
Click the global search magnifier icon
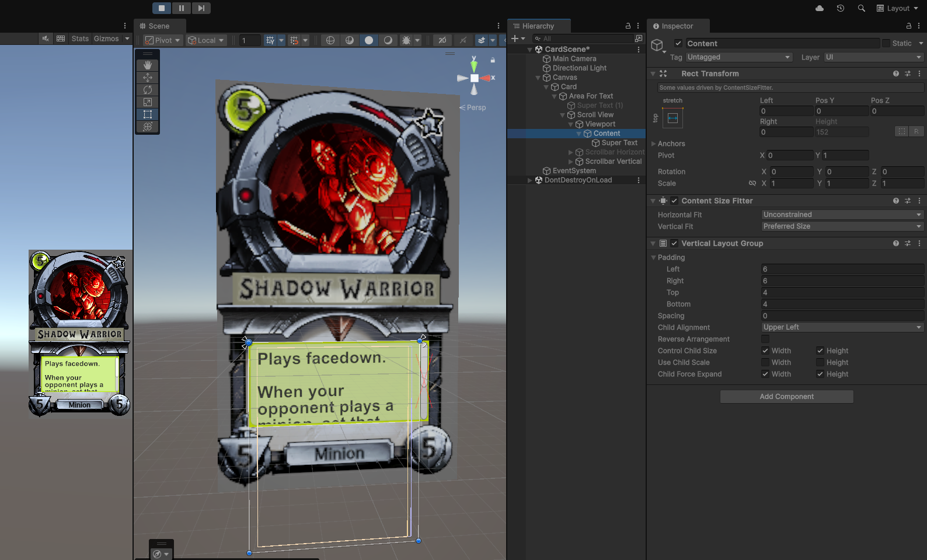coord(861,8)
